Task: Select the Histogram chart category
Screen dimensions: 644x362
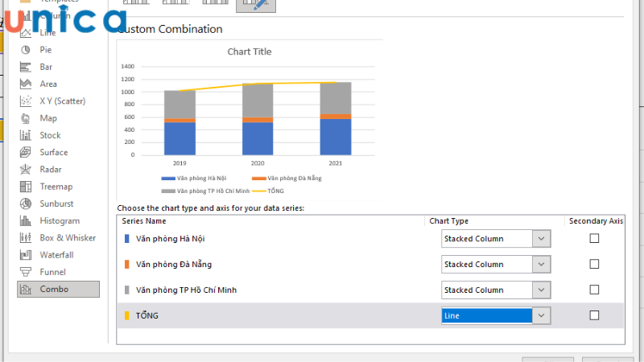Action: point(60,220)
